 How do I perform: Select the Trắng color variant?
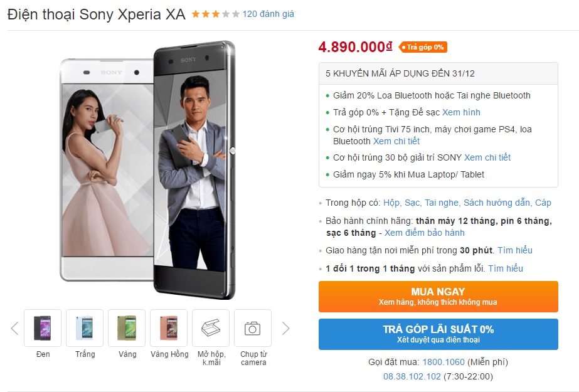[x=85, y=327]
